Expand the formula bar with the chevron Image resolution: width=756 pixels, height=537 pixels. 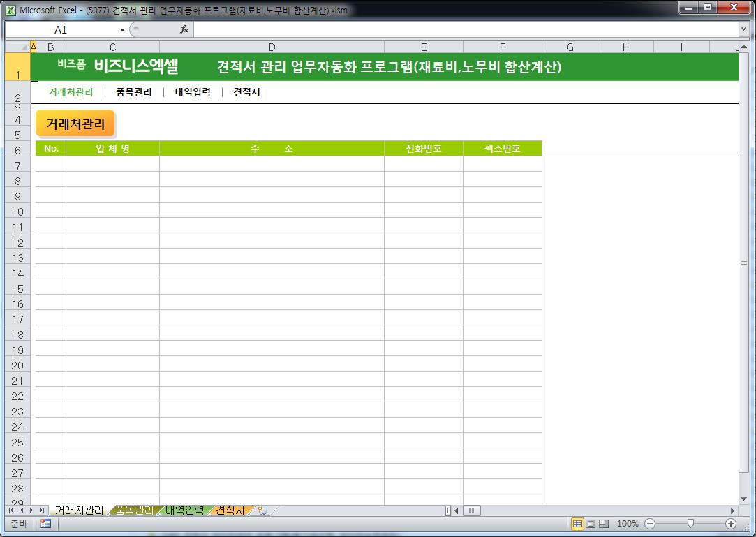tap(743, 30)
